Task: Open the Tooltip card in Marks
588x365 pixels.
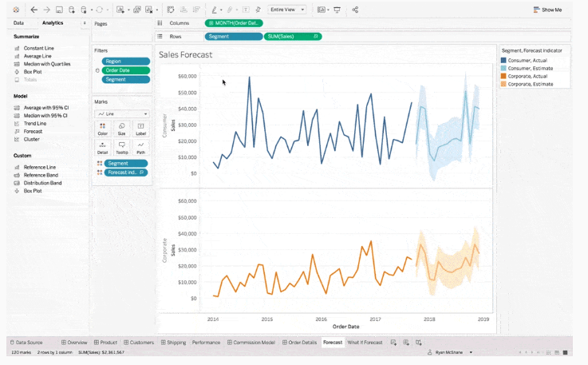Action: tap(121, 148)
